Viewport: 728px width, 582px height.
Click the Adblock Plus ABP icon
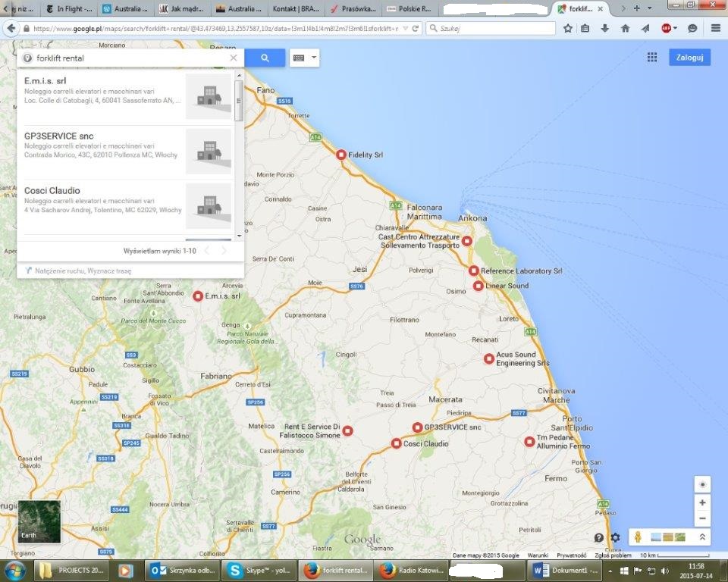click(x=667, y=28)
